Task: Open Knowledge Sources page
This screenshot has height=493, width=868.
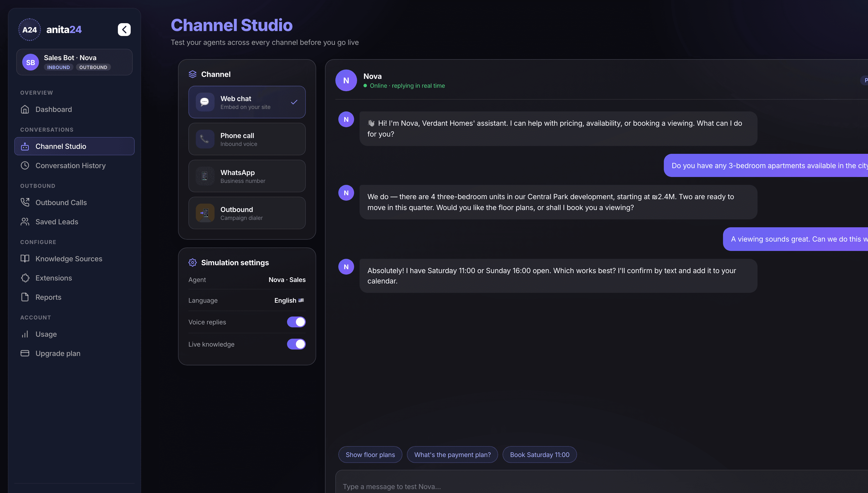Action: tap(74, 259)
